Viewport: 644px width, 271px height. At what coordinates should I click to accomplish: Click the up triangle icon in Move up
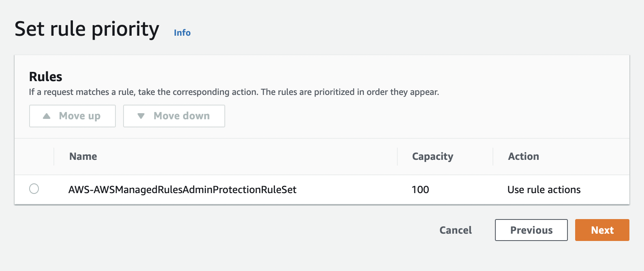coord(47,116)
